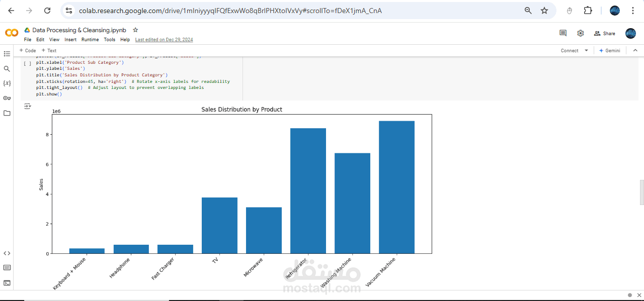Image resolution: width=644 pixels, height=301 pixels.
Task: Click the Colab logo
Action: pos(12,33)
